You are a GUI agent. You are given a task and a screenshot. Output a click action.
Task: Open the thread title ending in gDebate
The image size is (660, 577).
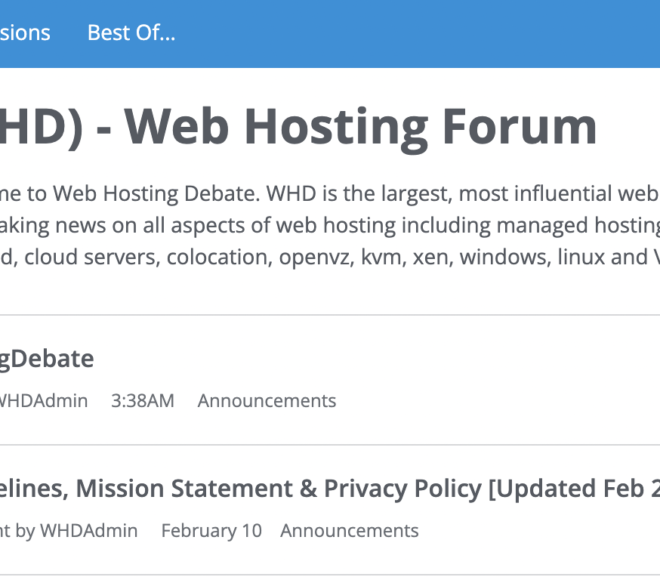coord(47,359)
